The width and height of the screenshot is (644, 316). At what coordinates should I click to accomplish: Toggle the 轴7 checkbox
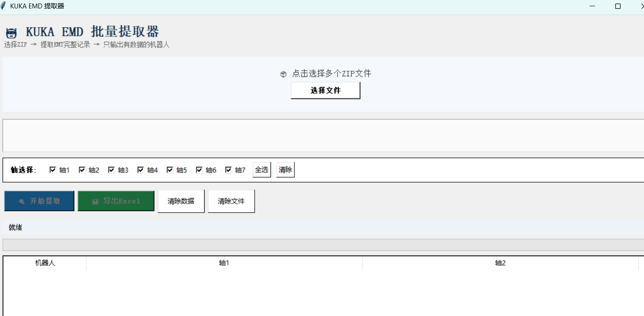click(x=229, y=170)
